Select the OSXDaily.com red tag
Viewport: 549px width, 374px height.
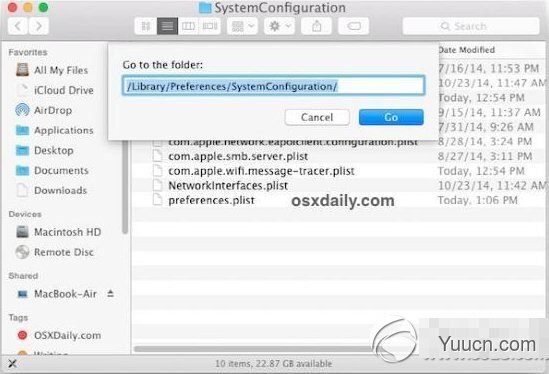[59, 335]
